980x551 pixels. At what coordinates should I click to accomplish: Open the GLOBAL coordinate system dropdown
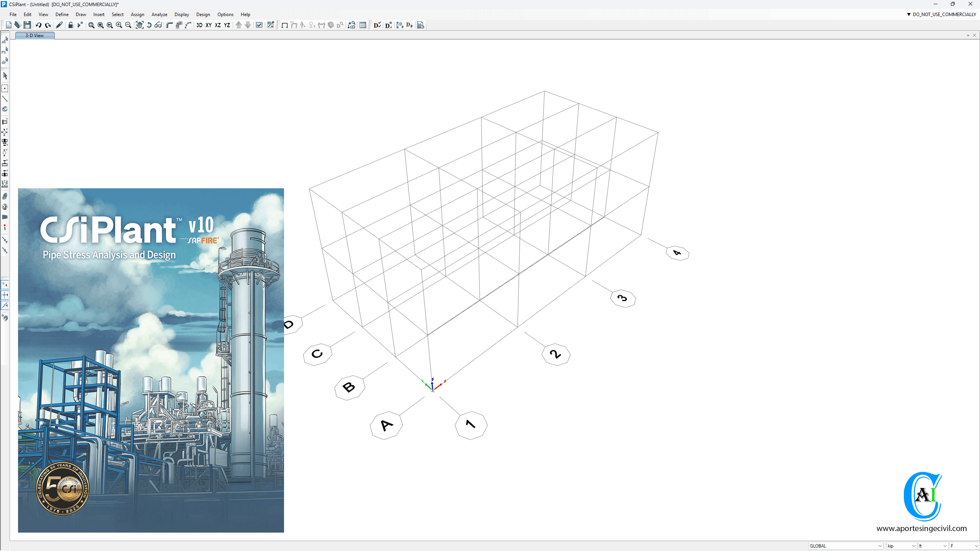point(845,546)
